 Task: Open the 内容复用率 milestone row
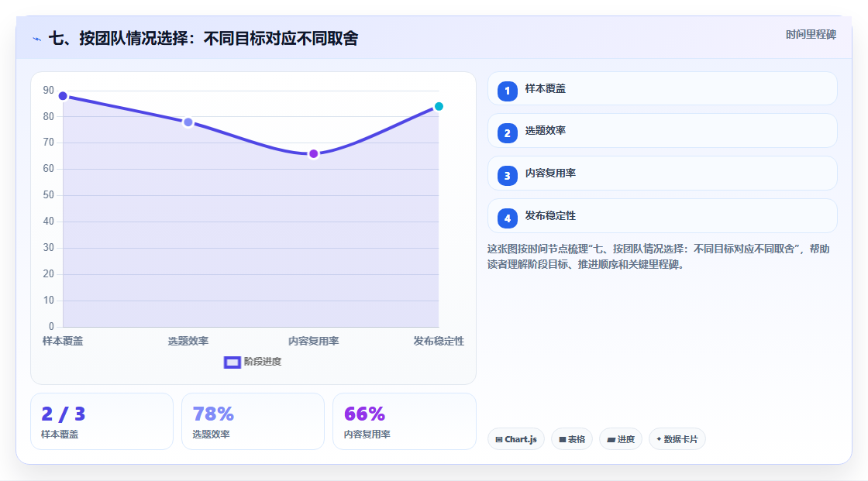pos(662,174)
